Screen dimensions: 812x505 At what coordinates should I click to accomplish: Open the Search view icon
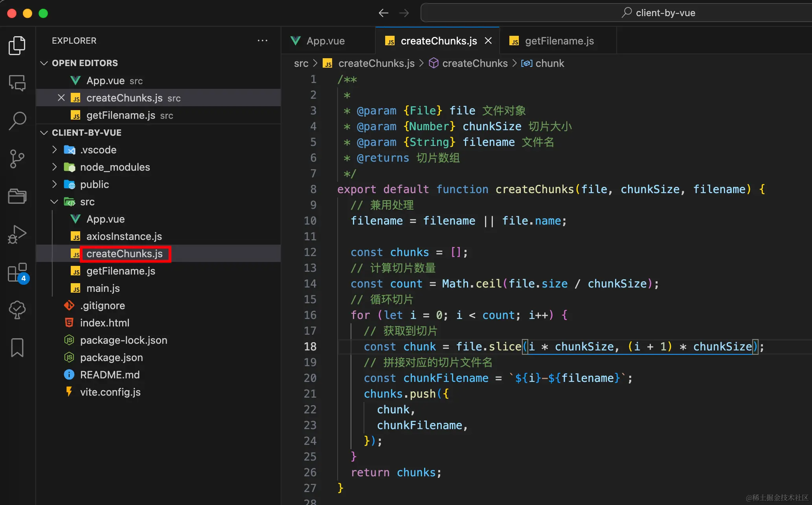17,121
